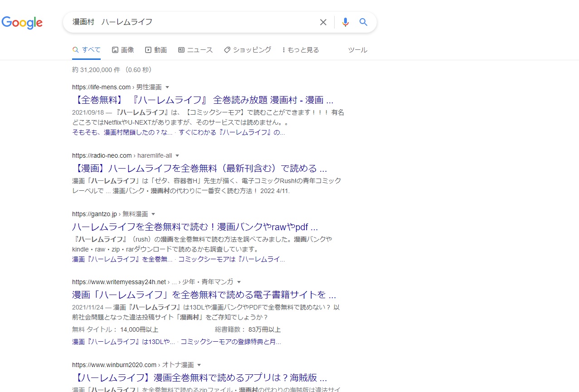Open radio-neo.com 【漫画】ハーレムライフ result link

tap(199, 169)
